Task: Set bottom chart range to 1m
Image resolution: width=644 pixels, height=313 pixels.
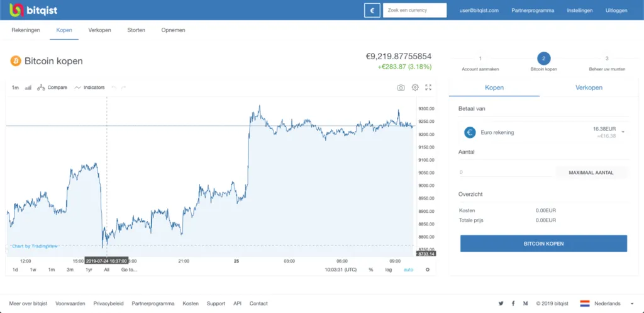Action: coord(52,270)
